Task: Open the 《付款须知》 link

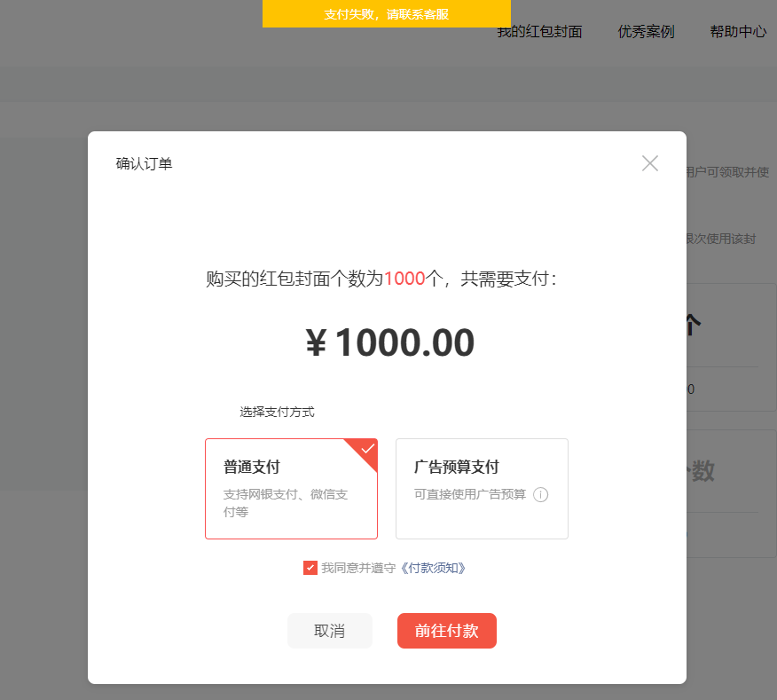Action: click(x=433, y=568)
